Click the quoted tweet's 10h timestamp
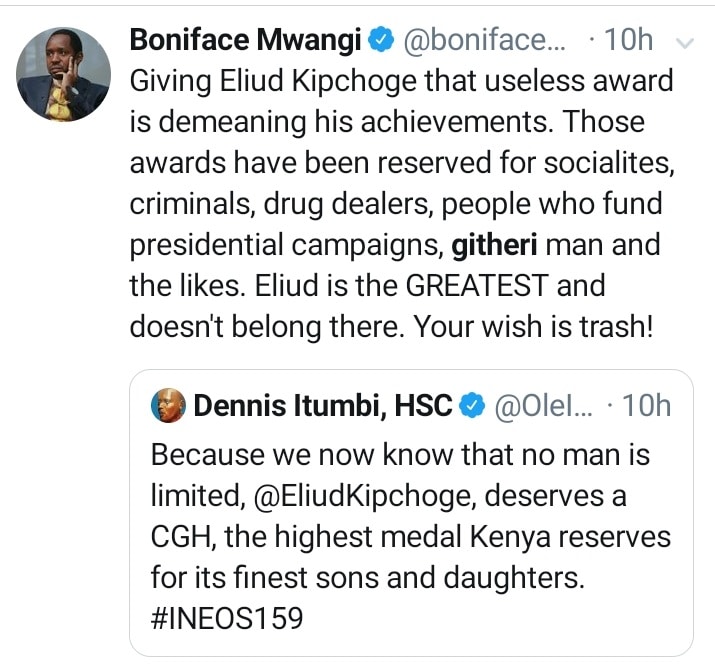 tap(646, 406)
